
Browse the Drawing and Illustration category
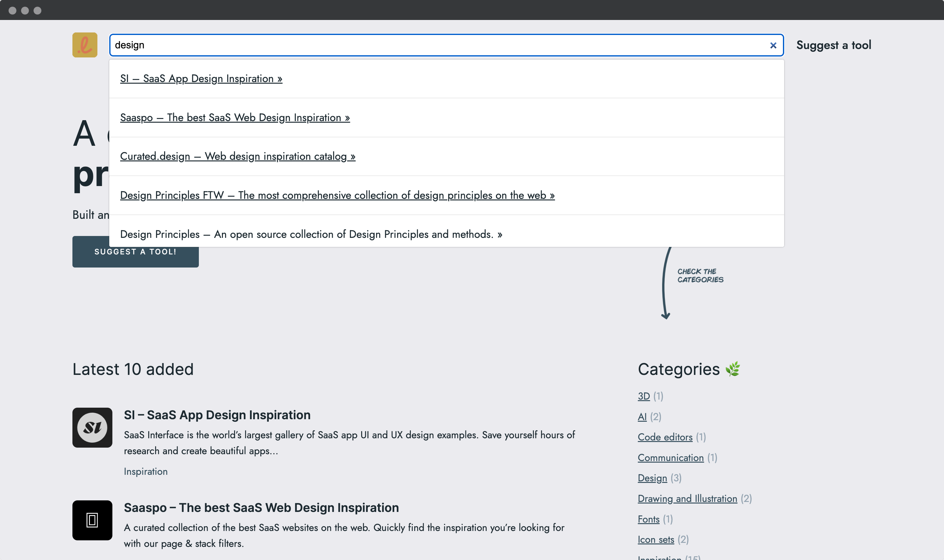coord(687,499)
